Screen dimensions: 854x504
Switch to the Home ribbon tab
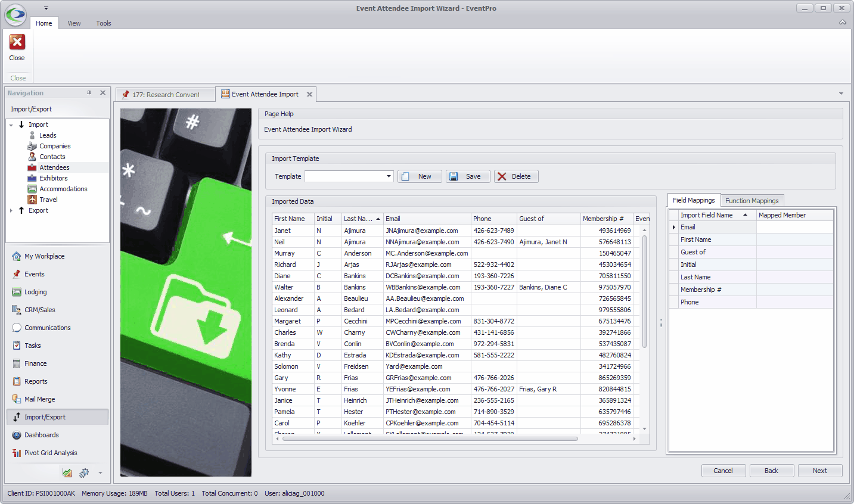[x=44, y=23]
